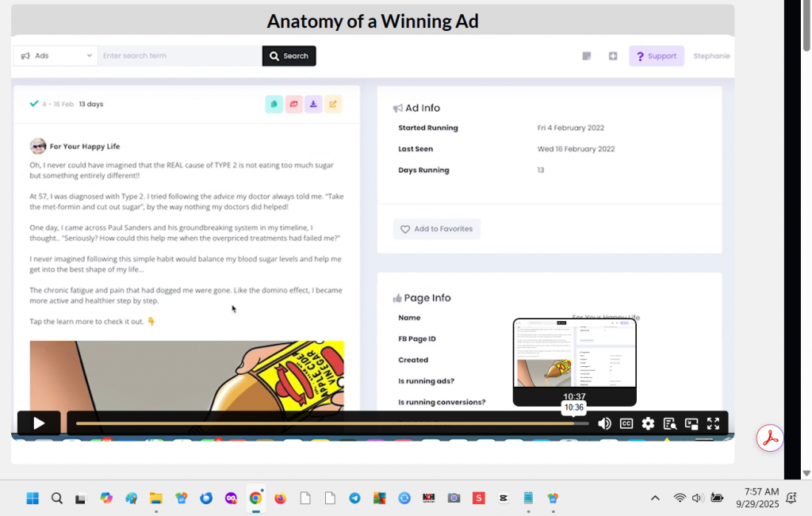
Task: Click the orange open-external-link icon
Action: pyautogui.click(x=333, y=104)
